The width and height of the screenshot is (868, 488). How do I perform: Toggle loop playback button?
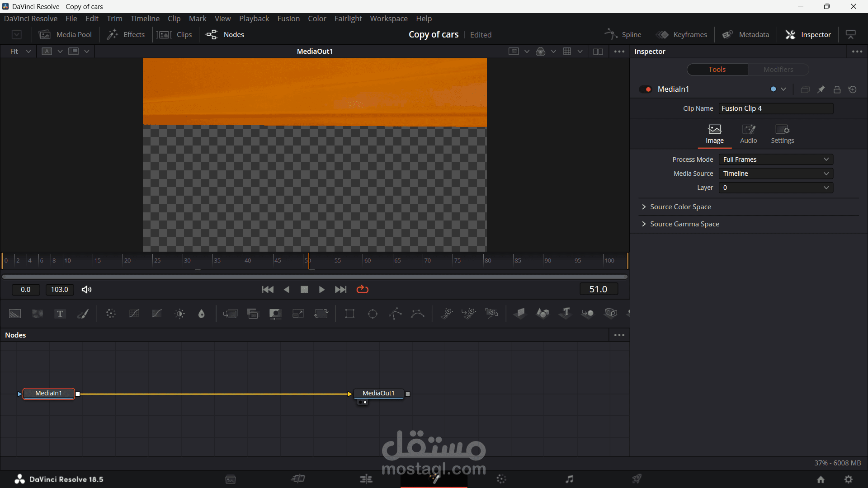363,290
